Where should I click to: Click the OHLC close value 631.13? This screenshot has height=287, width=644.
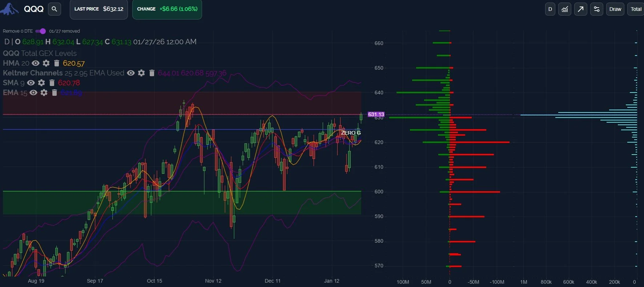click(121, 42)
